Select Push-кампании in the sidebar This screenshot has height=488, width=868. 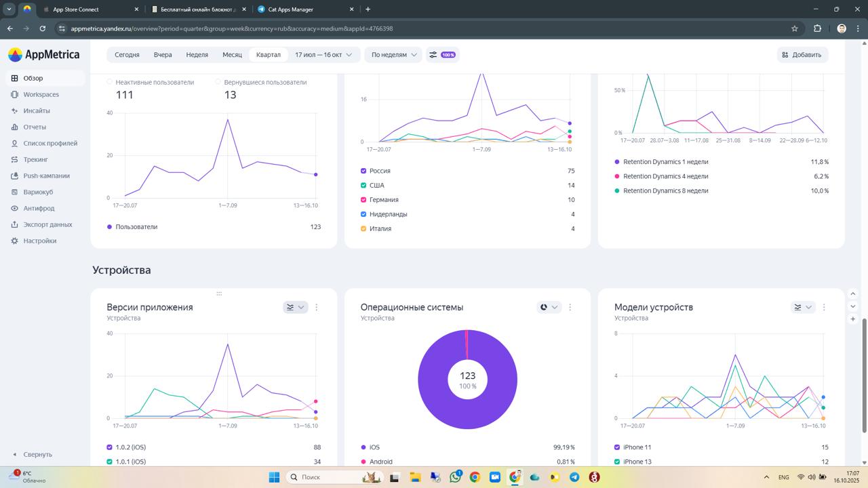45,176
